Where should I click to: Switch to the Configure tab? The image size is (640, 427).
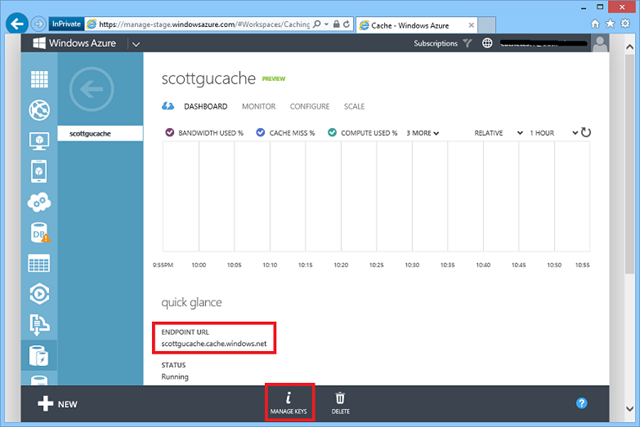[x=309, y=107]
